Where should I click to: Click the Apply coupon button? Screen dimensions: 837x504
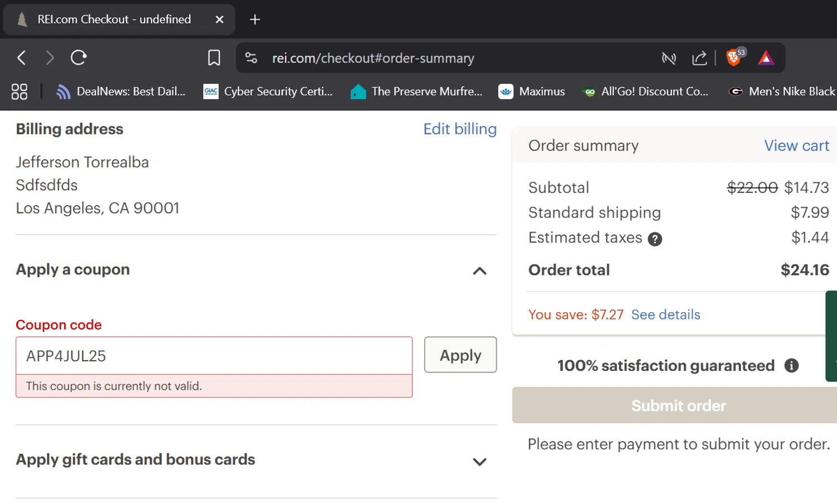460,355
